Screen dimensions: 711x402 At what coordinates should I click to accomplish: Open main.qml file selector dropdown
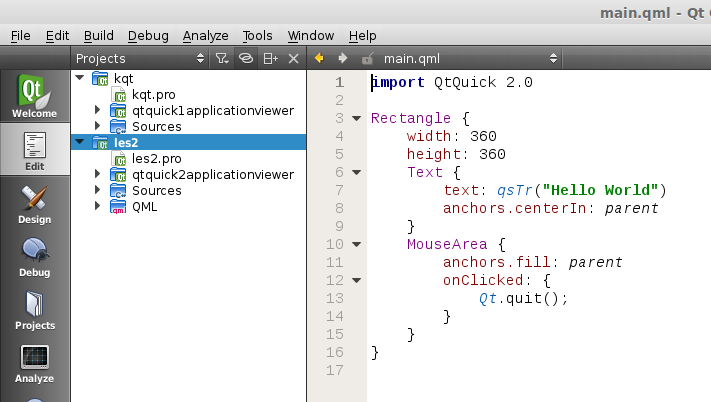tap(553, 59)
